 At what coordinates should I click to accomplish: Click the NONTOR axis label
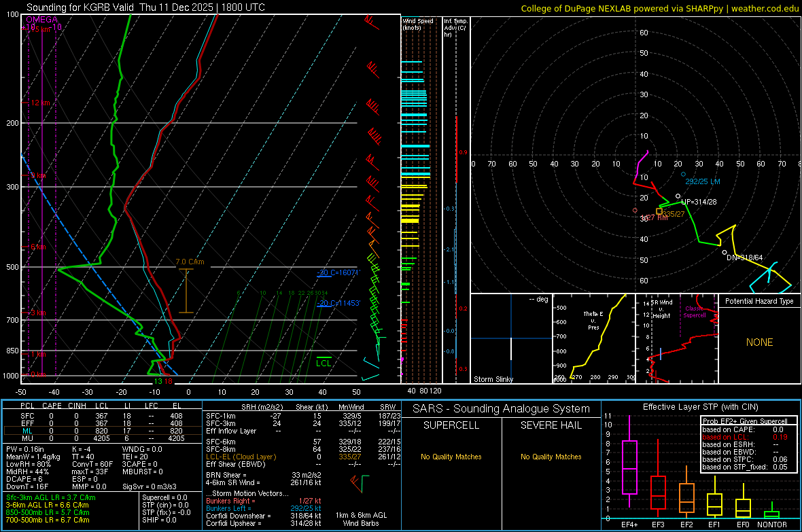(x=772, y=525)
